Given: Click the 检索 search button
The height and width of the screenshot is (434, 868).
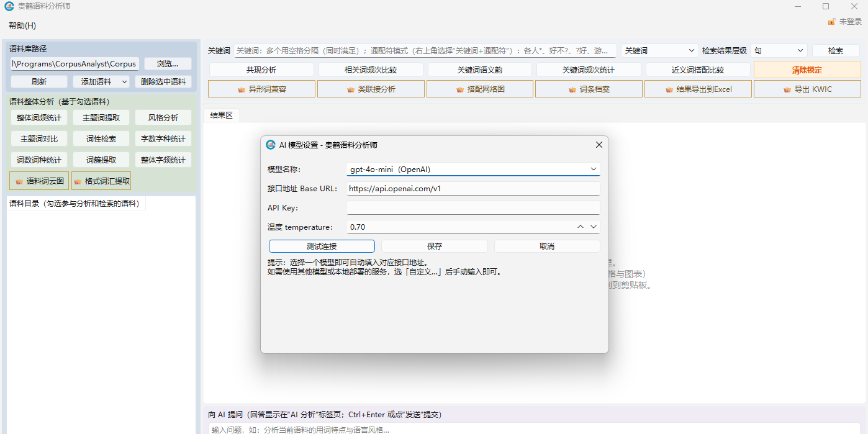Looking at the screenshot, I should 835,50.
